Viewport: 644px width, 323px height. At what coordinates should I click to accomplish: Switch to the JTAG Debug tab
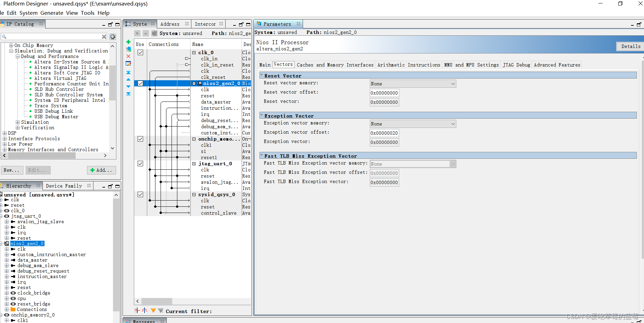[516, 65]
